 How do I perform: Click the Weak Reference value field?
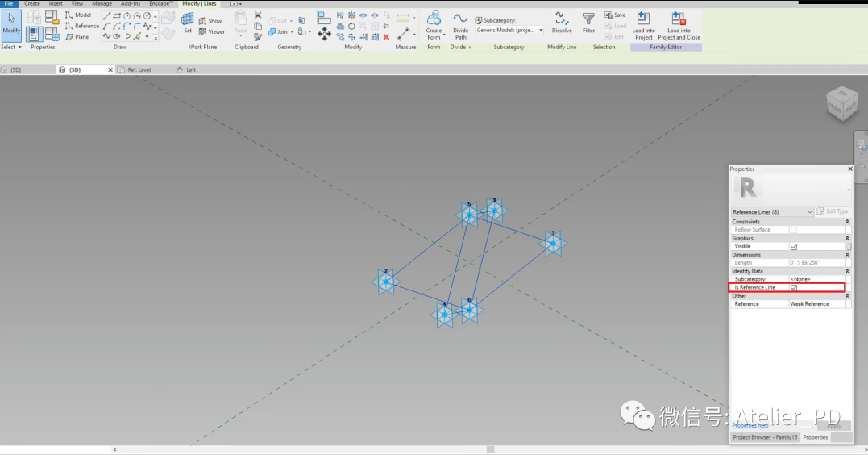[817, 303]
